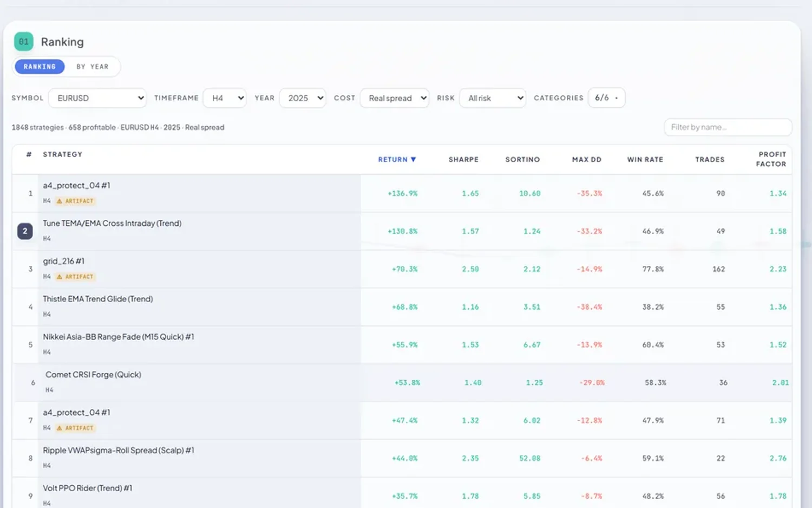Open the Timeframe dropdown showing H4
Screen dimensions: 812x508
(225, 98)
